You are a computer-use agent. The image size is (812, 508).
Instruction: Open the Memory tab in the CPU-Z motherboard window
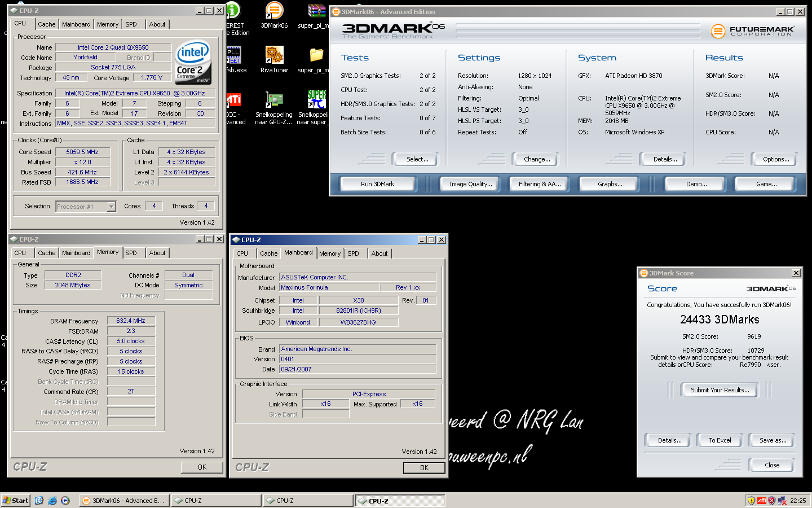click(330, 253)
